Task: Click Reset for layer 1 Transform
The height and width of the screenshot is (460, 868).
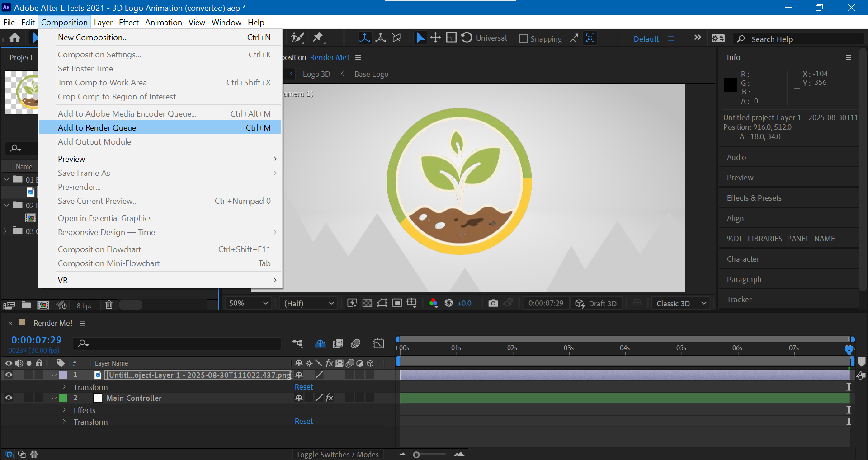Action: coord(303,387)
